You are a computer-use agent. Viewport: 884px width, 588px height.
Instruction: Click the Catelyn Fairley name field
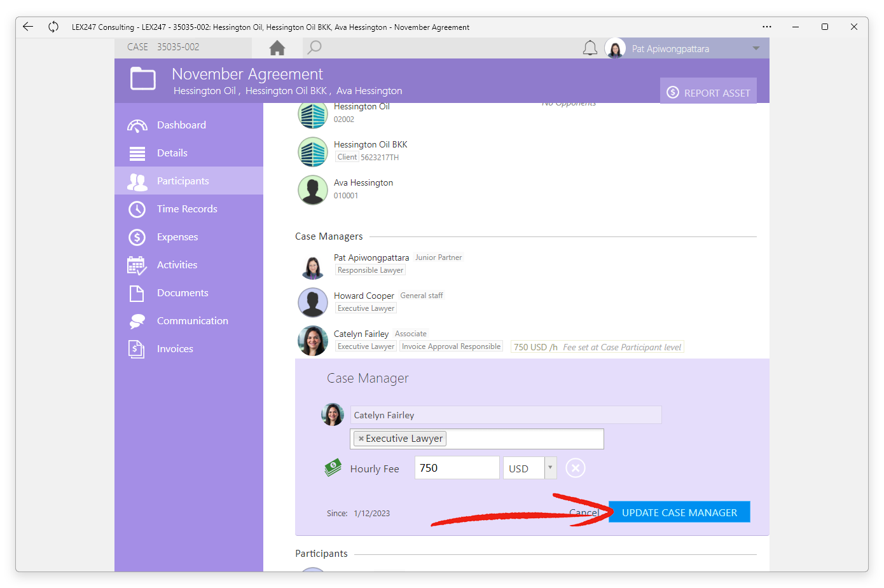click(x=506, y=415)
